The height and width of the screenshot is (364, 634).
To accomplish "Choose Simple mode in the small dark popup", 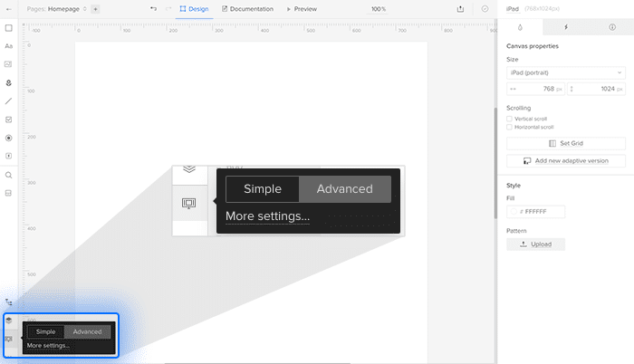I will tap(45, 331).
